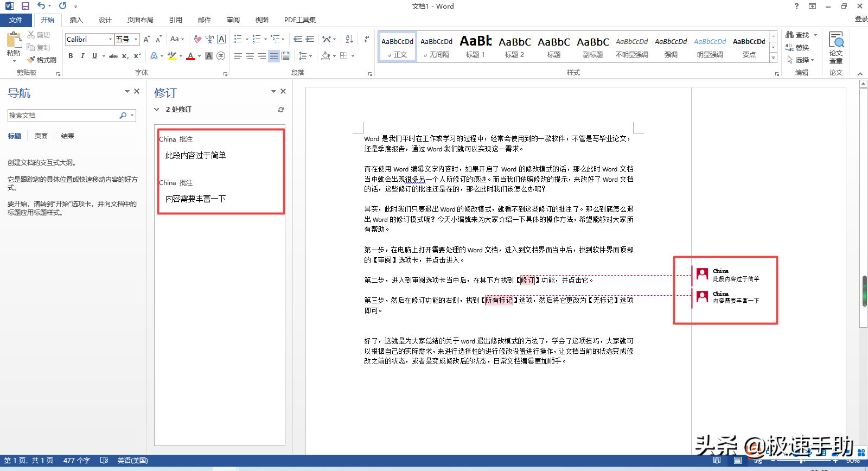The width and height of the screenshot is (868, 471).
Task: Switch to the 审阅 ribbon tab
Action: click(233, 20)
